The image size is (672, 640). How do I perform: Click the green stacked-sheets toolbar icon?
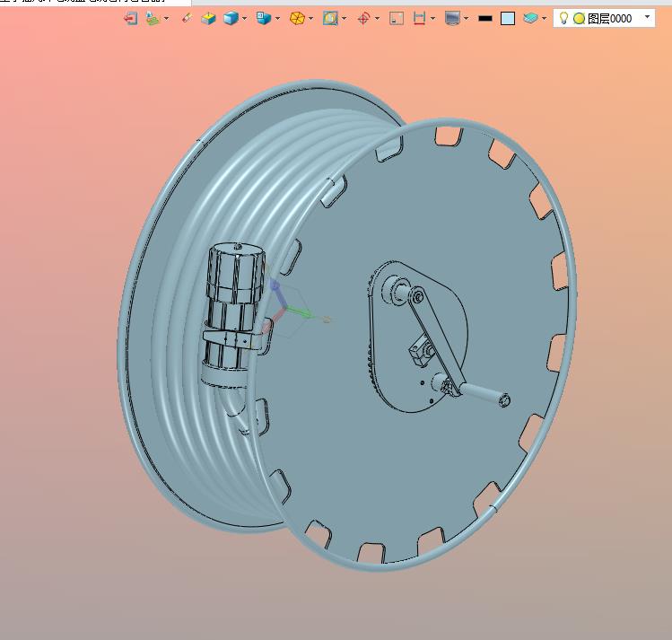tap(153, 19)
